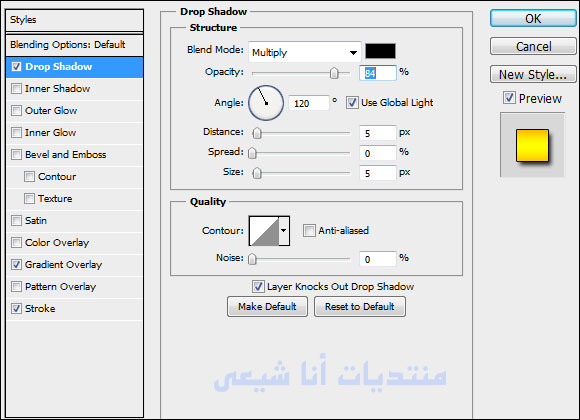Expand the Contour picker arrow
The height and width of the screenshot is (420, 580).
pyautogui.click(x=284, y=231)
